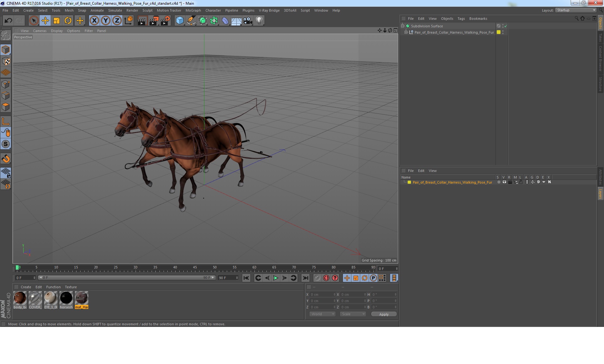Add a Floor environment object
This screenshot has height=364, width=604.
click(x=236, y=21)
